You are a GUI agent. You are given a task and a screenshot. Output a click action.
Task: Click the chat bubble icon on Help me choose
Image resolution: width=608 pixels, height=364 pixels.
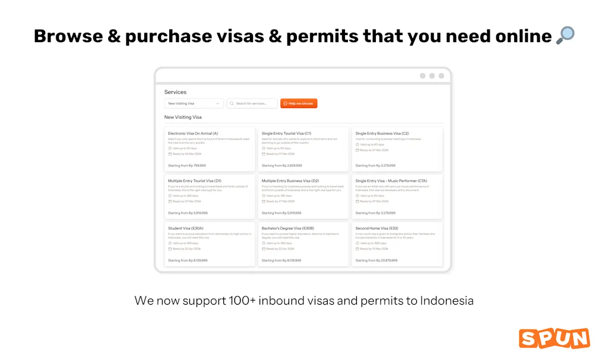(285, 103)
